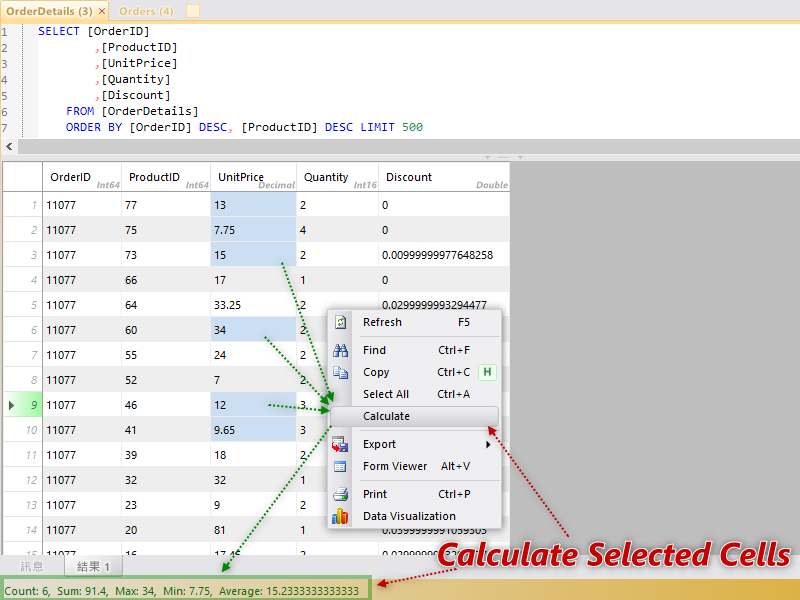The image size is (800, 600).
Task: Click SELECT keyword in query line 1
Action: [x=59, y=31]
